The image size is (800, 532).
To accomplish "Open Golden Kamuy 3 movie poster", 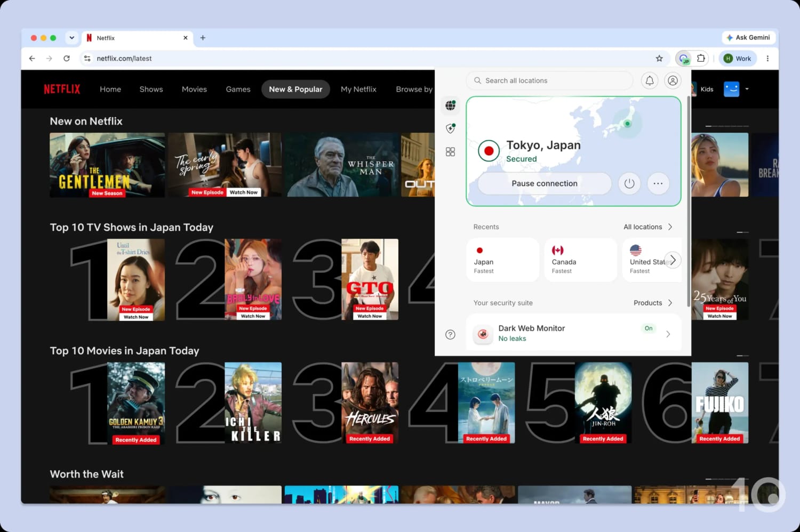I will pyautogui.click(x=136, y=404).
